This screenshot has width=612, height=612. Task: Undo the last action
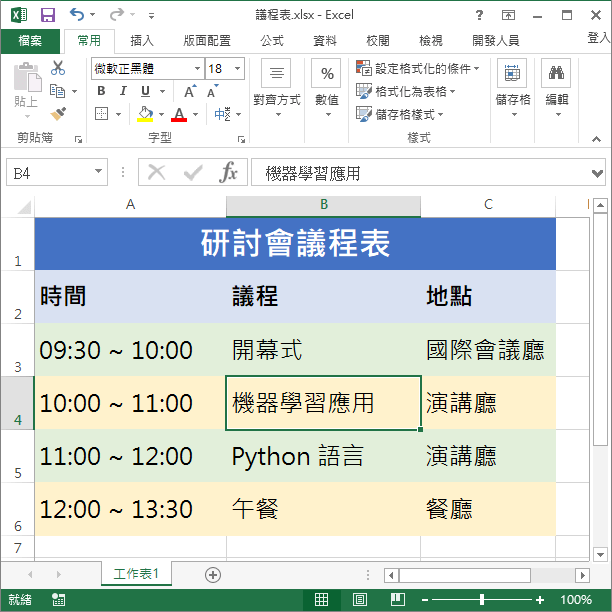pyautogui.click(x=77, y=15)
